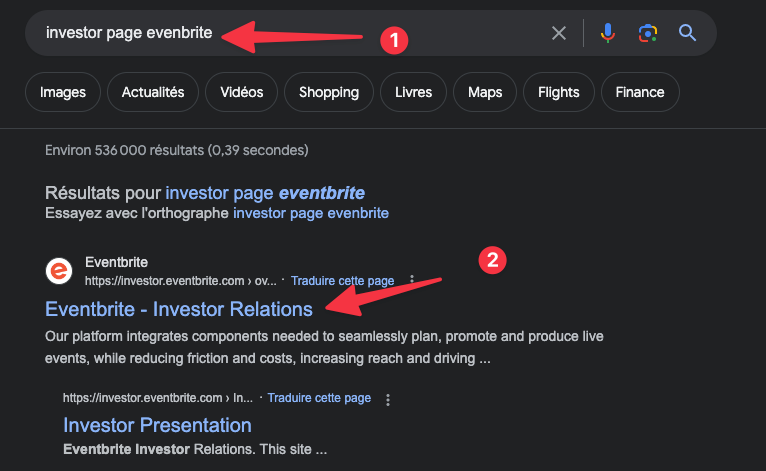Switch to the Vidéos filter
Screen dimensions: 766x471
(241, 92)
